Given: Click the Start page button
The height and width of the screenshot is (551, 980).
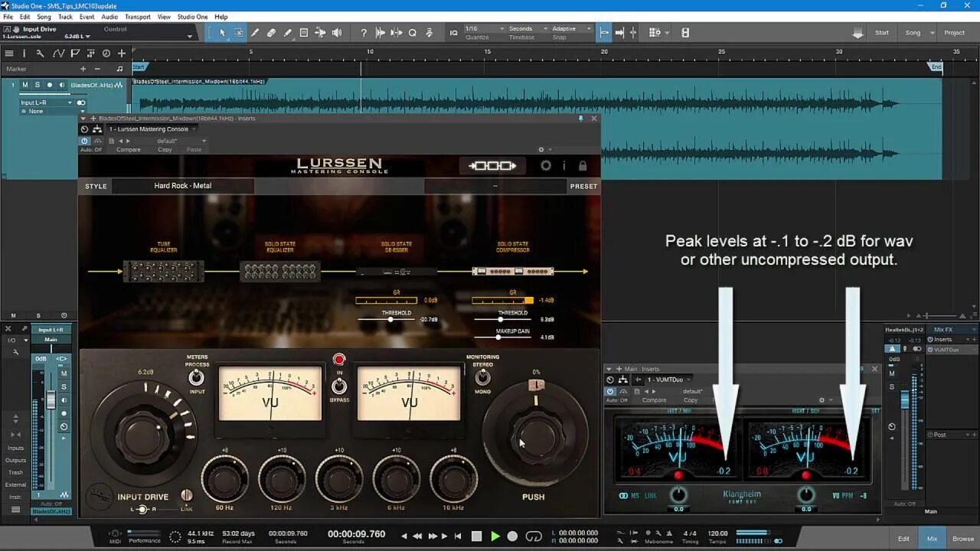Looking at the screenshot, I should [x=882, y=33].
